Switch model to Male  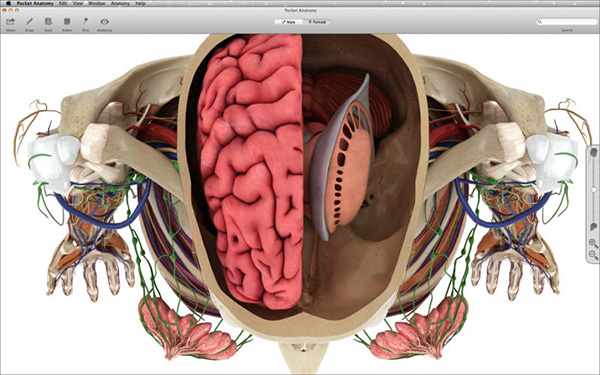tap(289, 22)
